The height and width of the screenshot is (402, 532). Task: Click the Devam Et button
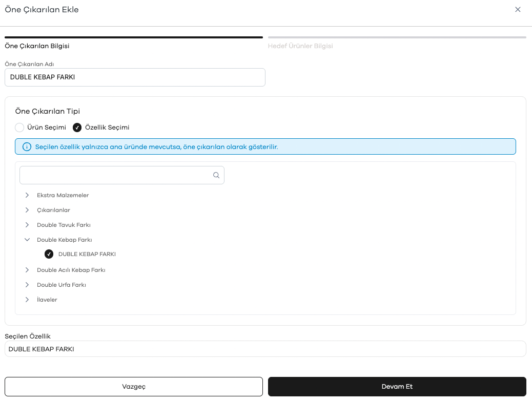pos(397,387)
